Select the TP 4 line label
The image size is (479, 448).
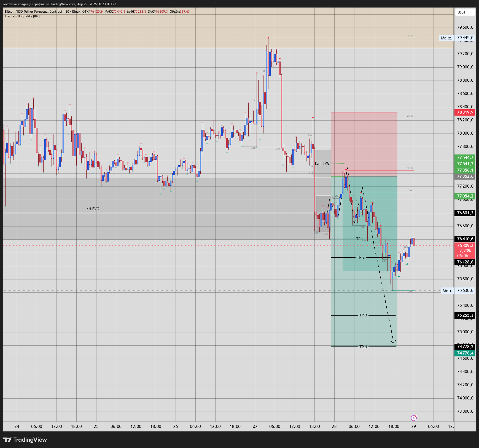pos(363,347)
